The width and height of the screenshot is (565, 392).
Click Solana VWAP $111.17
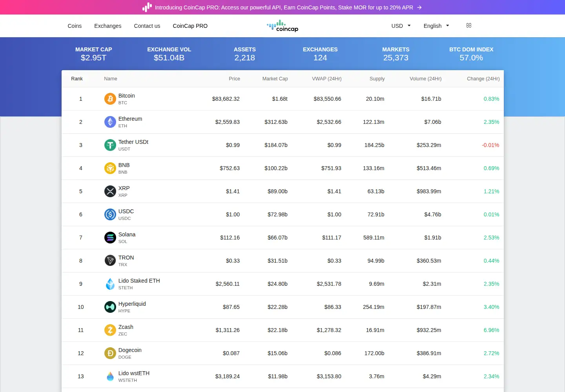(332, 238)
